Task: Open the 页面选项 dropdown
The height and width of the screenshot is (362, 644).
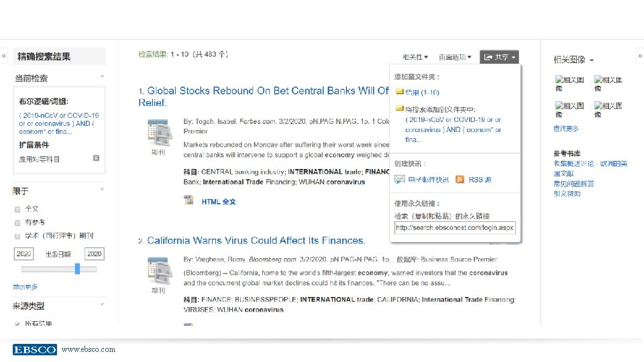Action: 455,57
